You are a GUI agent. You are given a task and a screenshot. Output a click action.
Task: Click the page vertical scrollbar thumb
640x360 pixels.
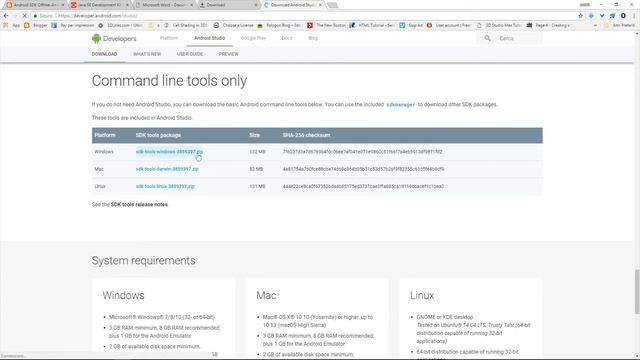coord(637,292)
